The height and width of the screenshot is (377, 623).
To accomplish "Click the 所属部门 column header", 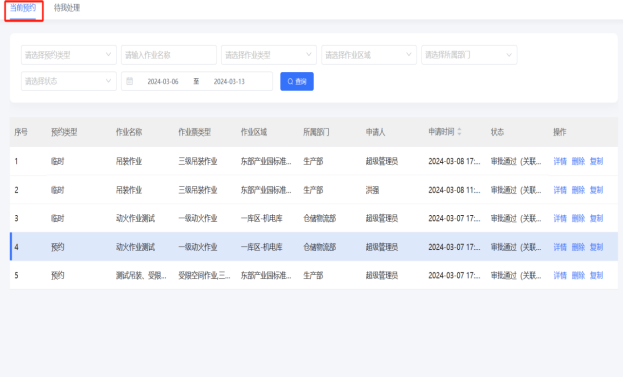I will point(316,132).
